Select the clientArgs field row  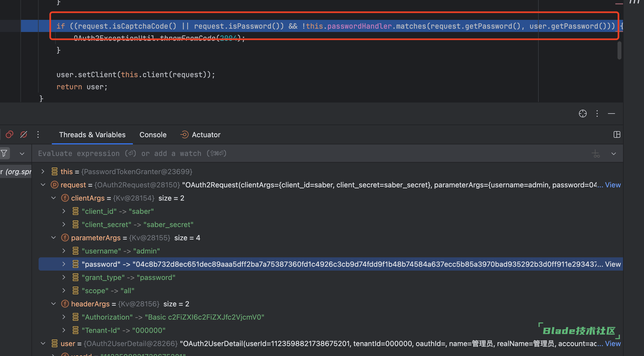331,198
